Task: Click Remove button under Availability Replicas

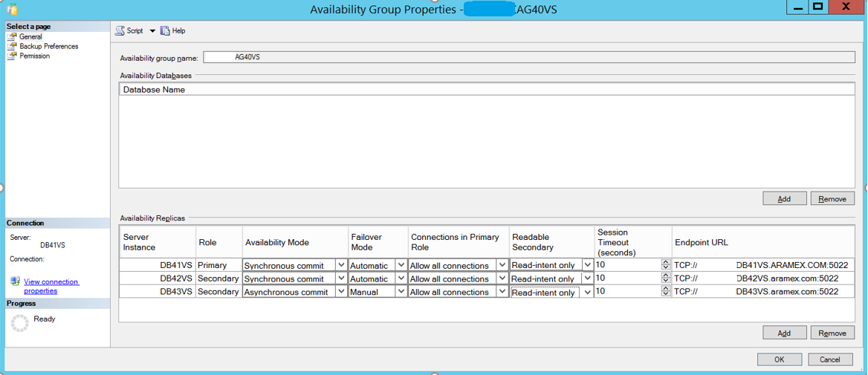Action: tap(832, 333)
